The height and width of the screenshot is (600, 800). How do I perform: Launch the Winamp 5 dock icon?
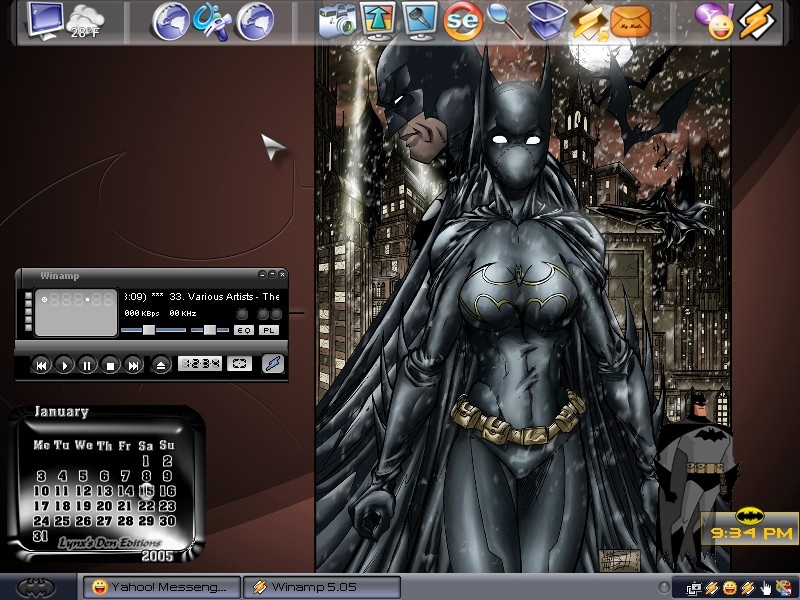589,21
